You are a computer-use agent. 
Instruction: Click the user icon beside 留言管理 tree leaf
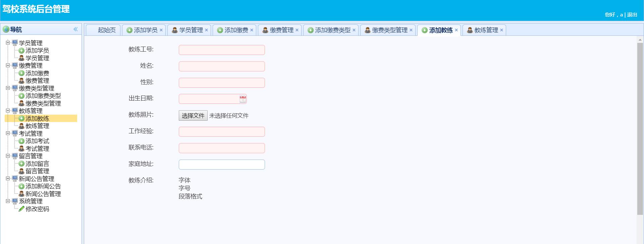[21, 171]
